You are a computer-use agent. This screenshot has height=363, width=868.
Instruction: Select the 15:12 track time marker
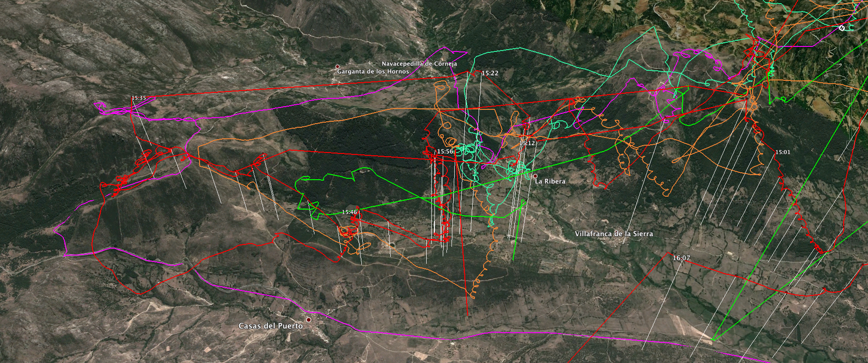527,143
